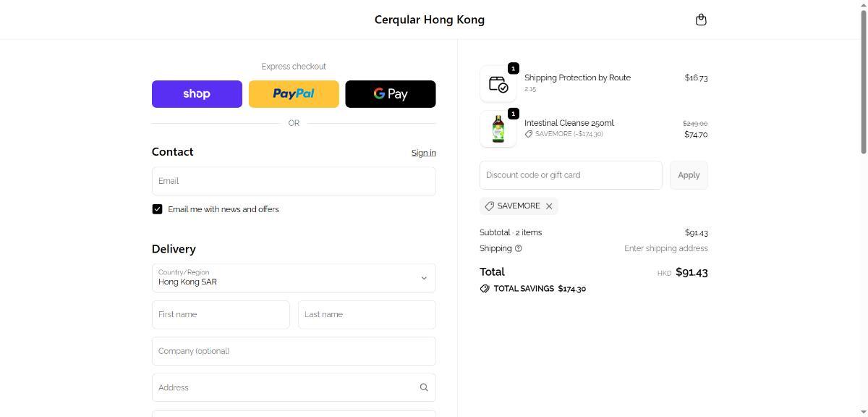Click the Sign in link

pyautogui.click(x=423, y=153)
